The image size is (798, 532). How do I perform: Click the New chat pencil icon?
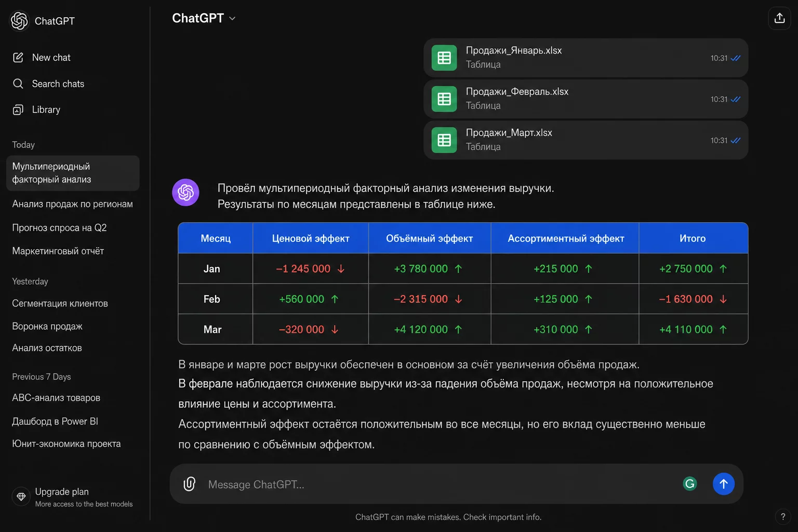18,57
